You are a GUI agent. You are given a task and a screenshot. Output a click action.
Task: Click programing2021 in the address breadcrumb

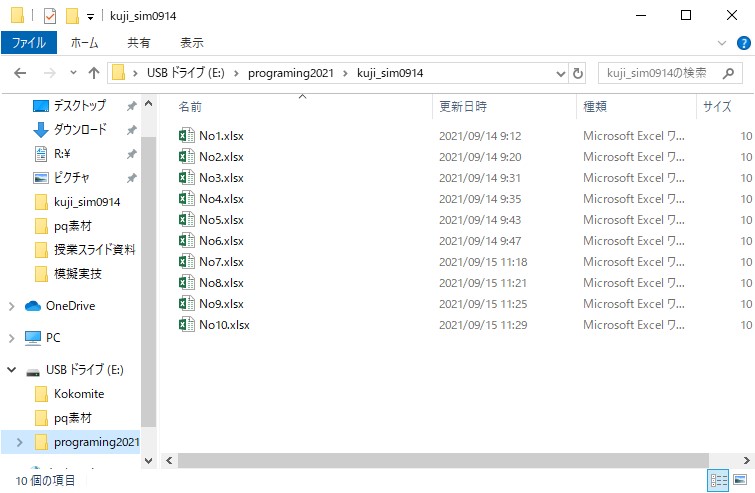tap(291, 73)
